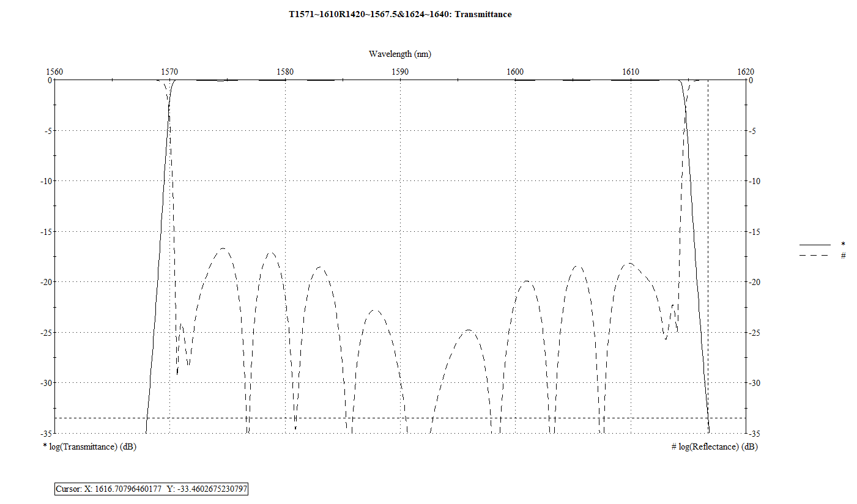Select the solid line '*' legend entry
This screenshot has width=857, height=504.
(822, 244)
